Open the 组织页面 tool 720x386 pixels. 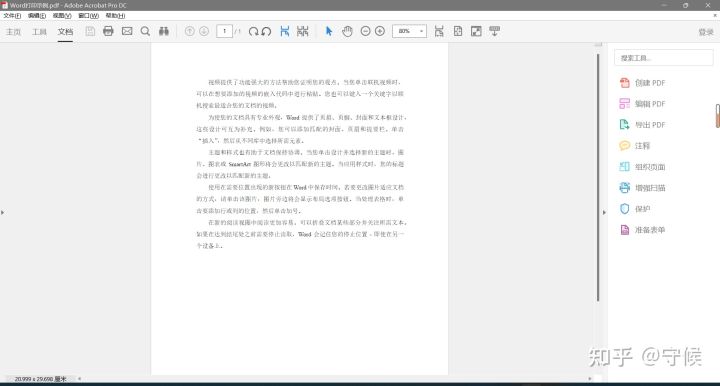coord(642,167)
